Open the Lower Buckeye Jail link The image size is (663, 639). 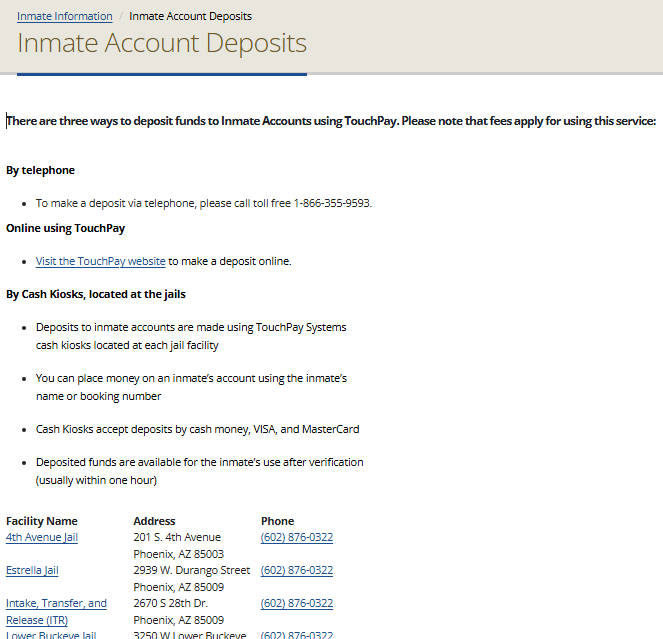click(51, 635)
